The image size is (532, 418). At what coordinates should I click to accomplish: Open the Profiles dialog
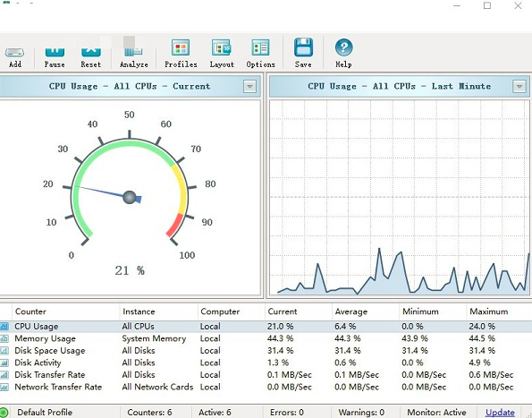(181, 47)
